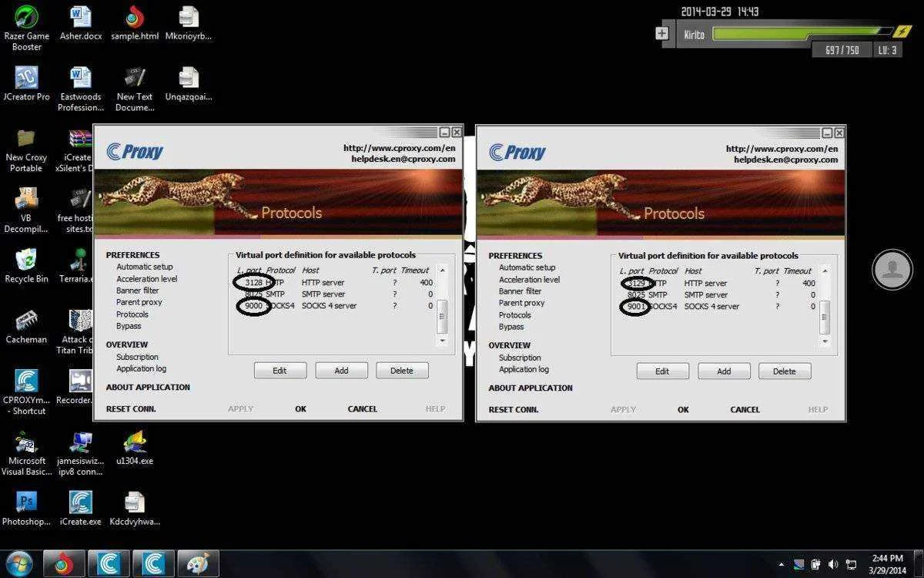The height and width of the screenshot is (578, 924).
Task: Click Delete in the right CProxy window
Action: (785, 371)
